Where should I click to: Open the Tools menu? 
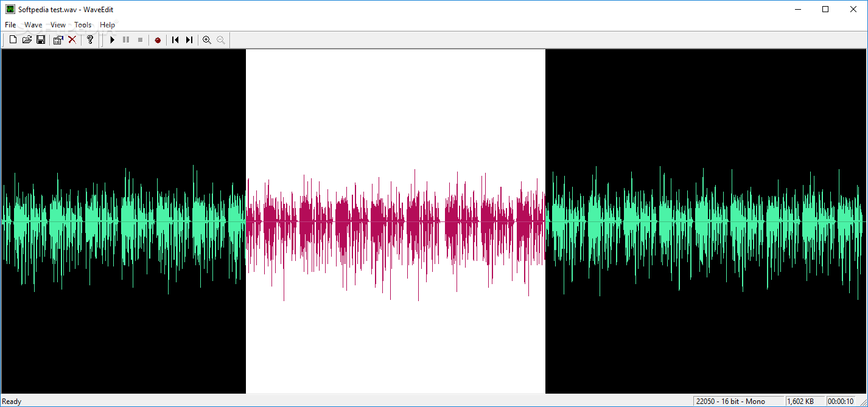coord(83,25)
